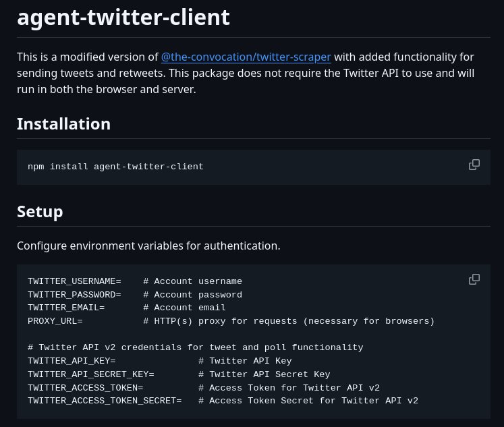Viewport: 504px width, 427px height.
Task: Copy the environment variables code block
Action: (x=474, y=279)
